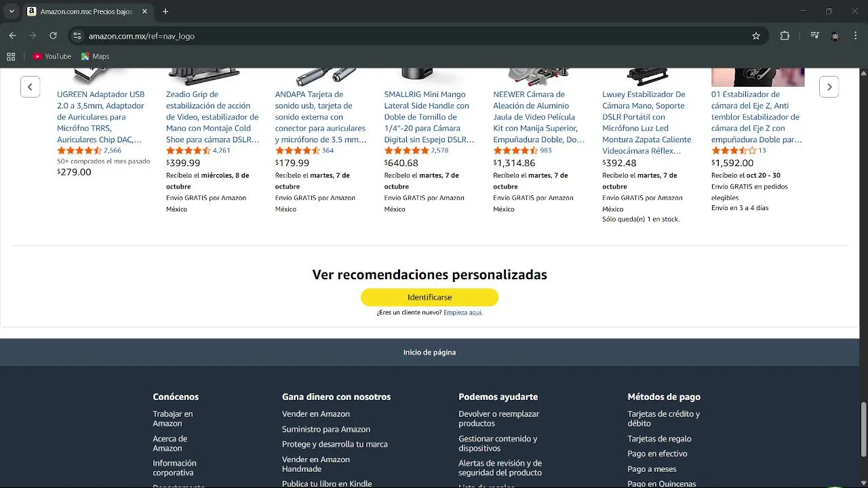
Task: Open NEEWER Cámara cage product link
Action: 539,117
